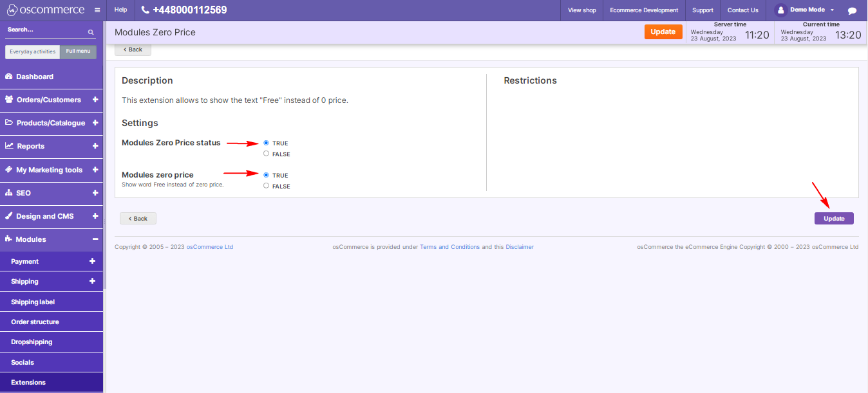Open Order structure menu item
Viewport: 868px width, 393px height.
coord(52,322)
